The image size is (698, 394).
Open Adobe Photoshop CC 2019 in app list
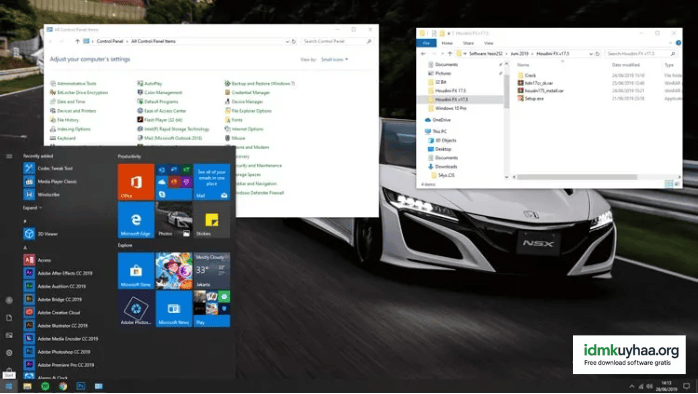point(57,352)
